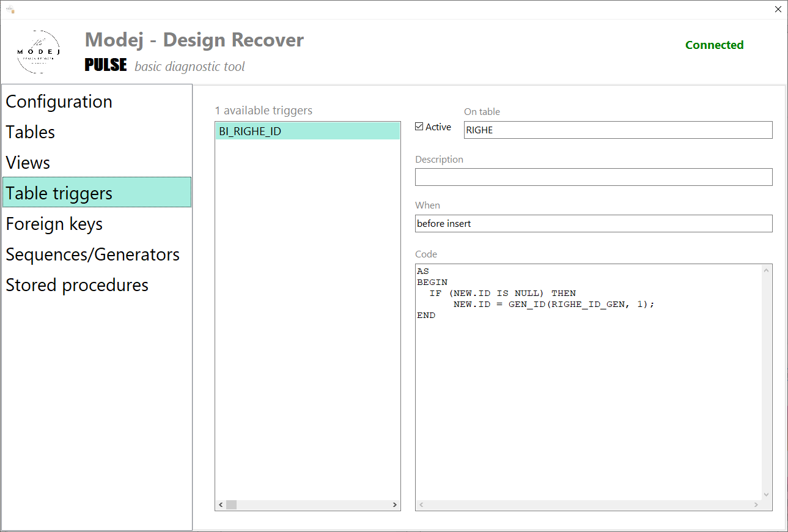Click the Modej circular logo

point(38,52)
